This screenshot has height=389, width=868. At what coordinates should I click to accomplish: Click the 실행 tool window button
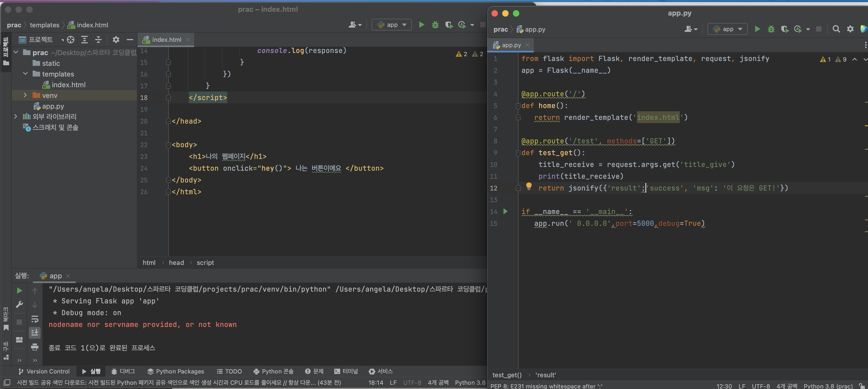[91, 371]
